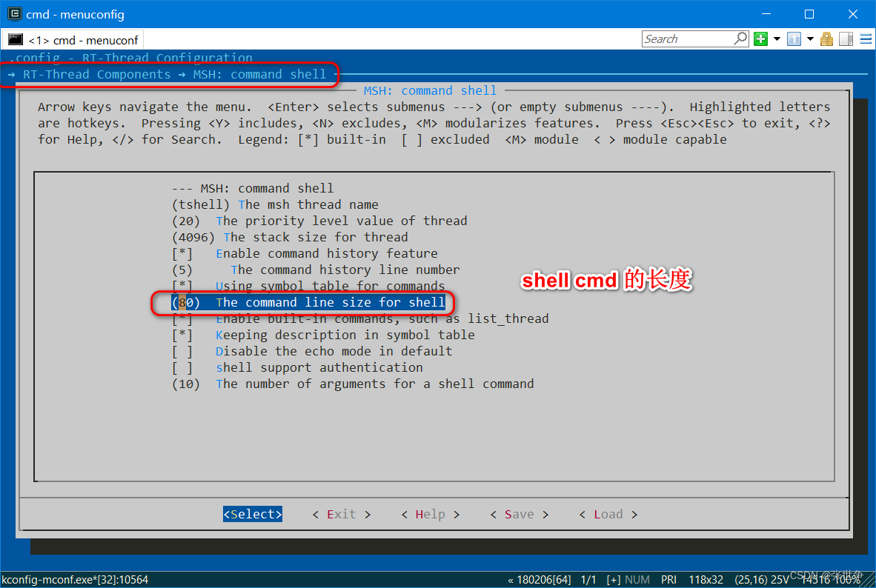Click the < Exit > button
The image size is (876, 588).
(342, 514)
